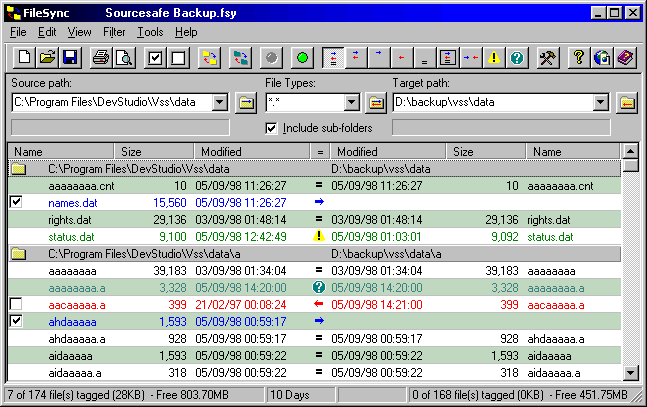Click the question mark icon in aaaaaaaa.a row
Screen dimensions: 647x407
[319, 287]
